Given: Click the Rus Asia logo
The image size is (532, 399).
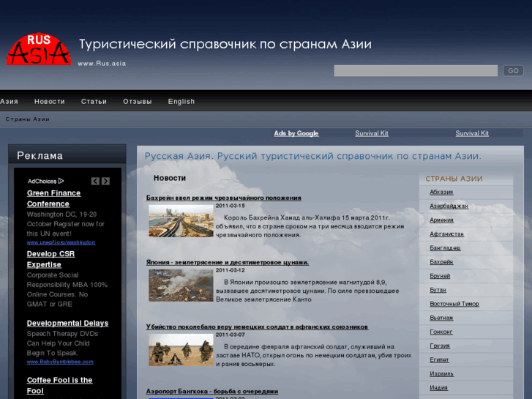Looking at the screenshot, I should [39, 49].
